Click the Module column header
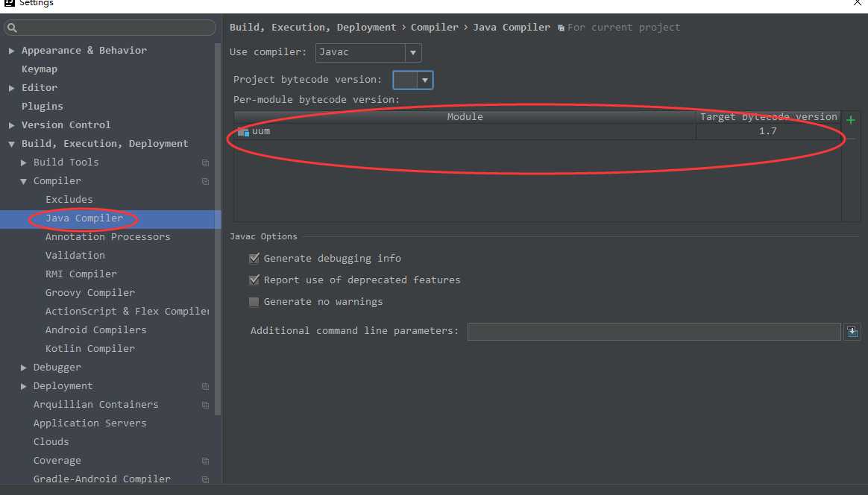Image resolution: width=868 pixels, height=495 pixels. (x=465, y=117)
